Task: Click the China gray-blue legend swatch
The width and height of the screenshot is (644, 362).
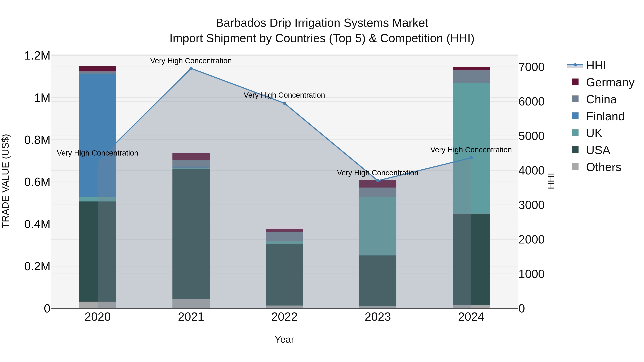Action: (x=575, y=99)
